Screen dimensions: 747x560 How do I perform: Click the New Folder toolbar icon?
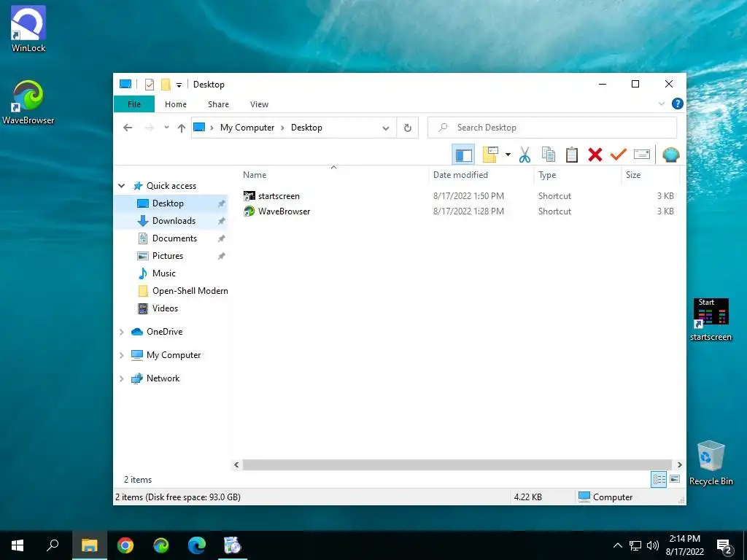coord(490,155)
